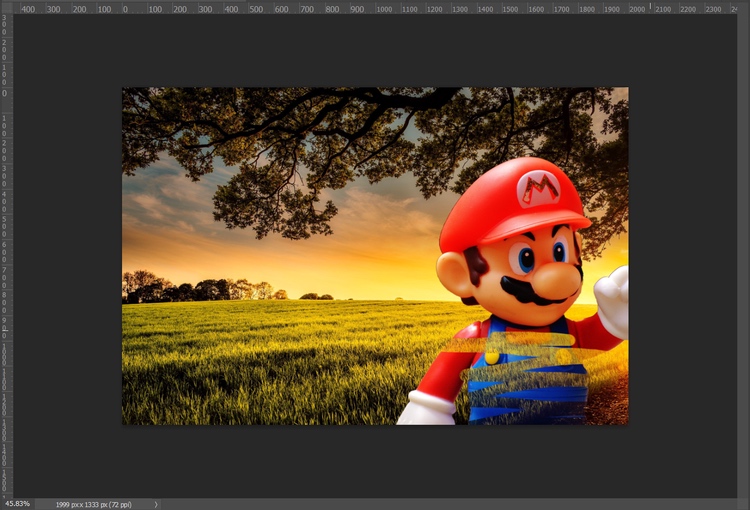Click the ruler origin corner box
The width and height of the screenshot is (750, 510).
click(x=6, y=7)
